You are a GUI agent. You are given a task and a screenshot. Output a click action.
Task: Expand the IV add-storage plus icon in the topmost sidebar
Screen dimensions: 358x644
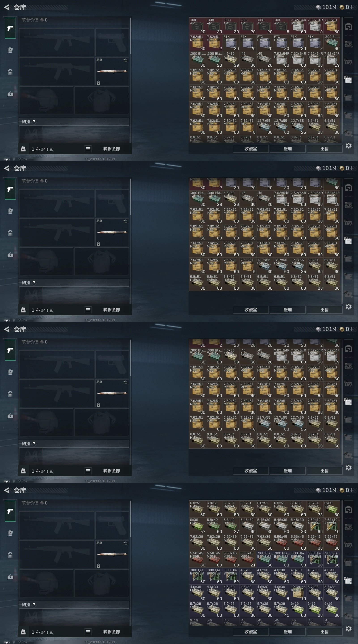pyautogui.click(x=349, y=133)
